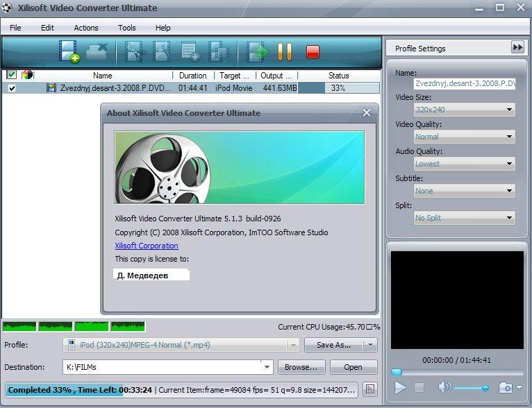Expand the Split No Split dropdown
Screen dimensions: 532x408
pyautogui.click(x=509, y=218)
